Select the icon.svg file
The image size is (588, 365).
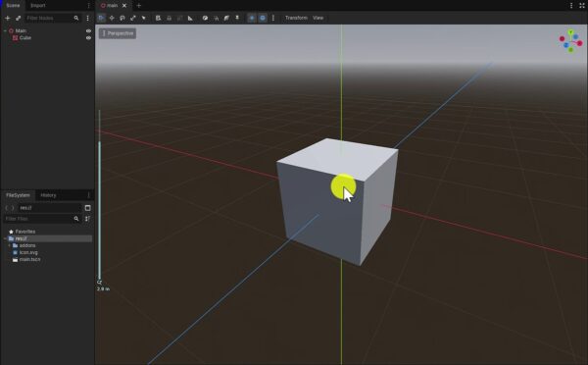pyautogui.click(x=28, y=252)
